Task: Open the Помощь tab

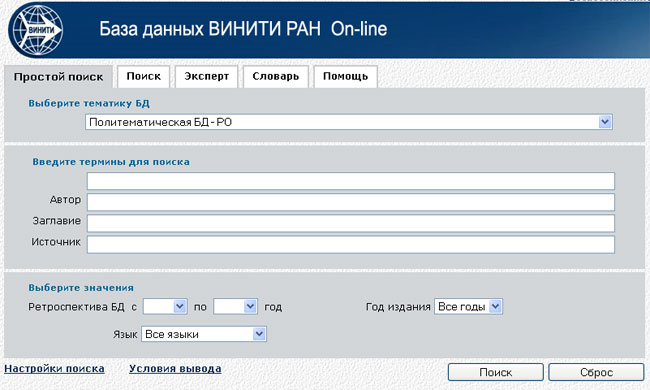Action: (x=345, y=77)
